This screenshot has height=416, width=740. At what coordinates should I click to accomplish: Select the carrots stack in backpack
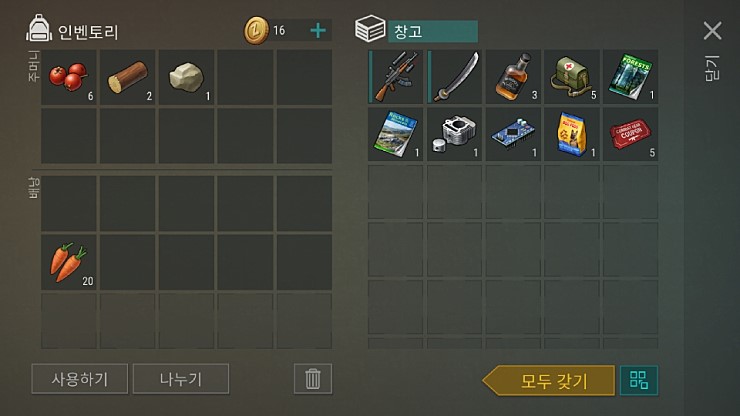point(69,262)
